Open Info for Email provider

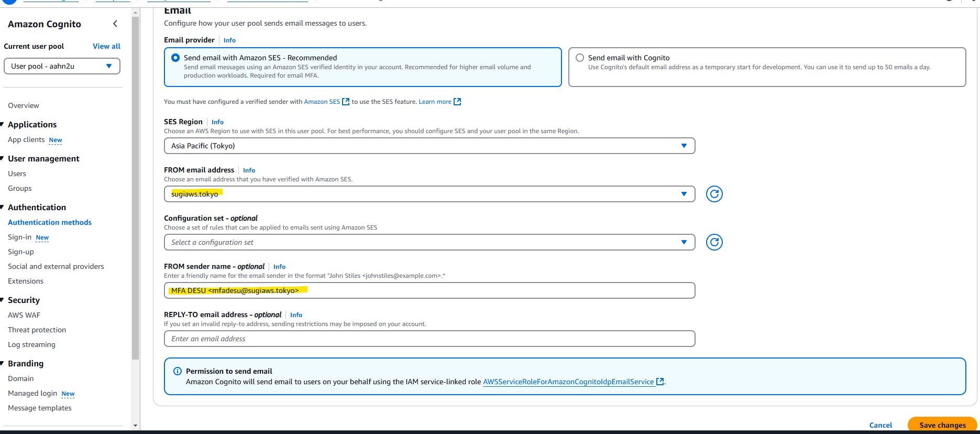(x=229, y=40)
